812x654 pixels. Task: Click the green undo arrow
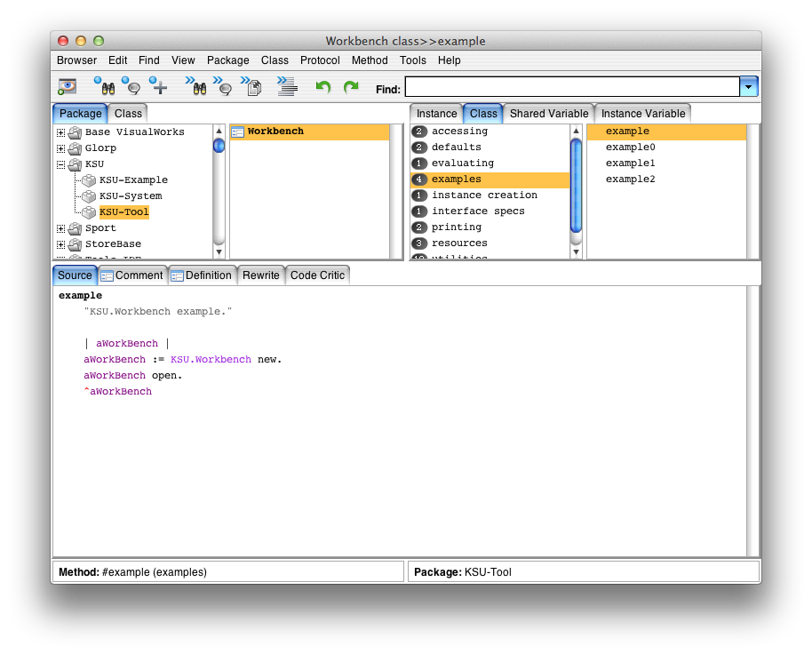tap(323, 87)
